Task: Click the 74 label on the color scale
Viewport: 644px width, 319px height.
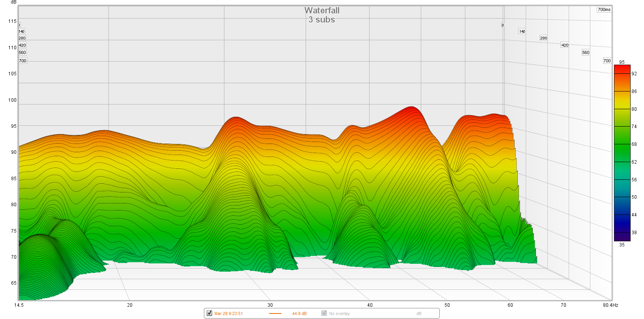Action: [634, 127]
